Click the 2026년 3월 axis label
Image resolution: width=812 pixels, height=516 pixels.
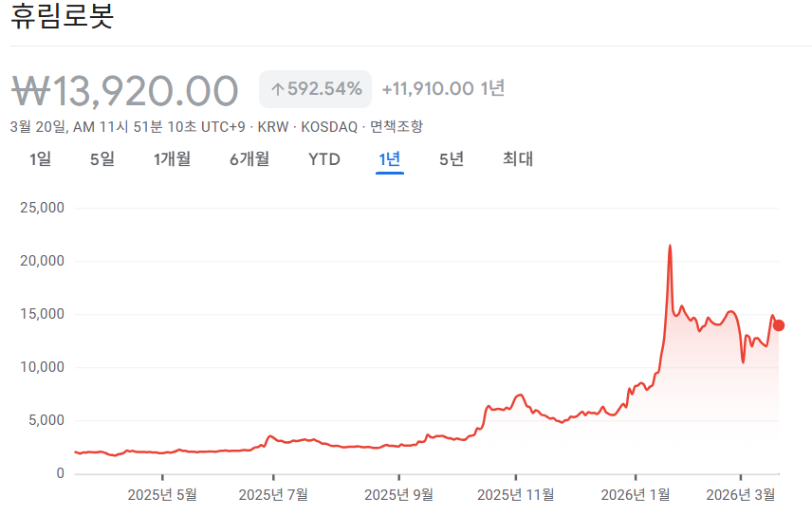[x=741, y=495]
